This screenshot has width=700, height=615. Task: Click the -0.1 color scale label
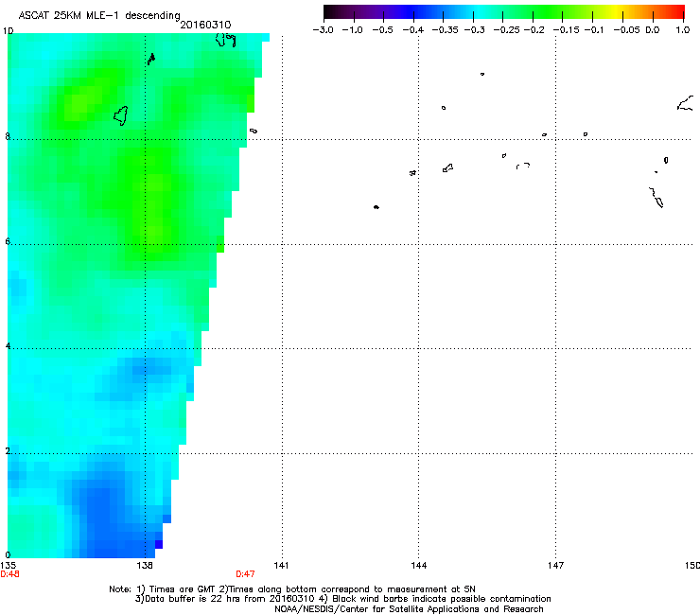coord(594,30)
